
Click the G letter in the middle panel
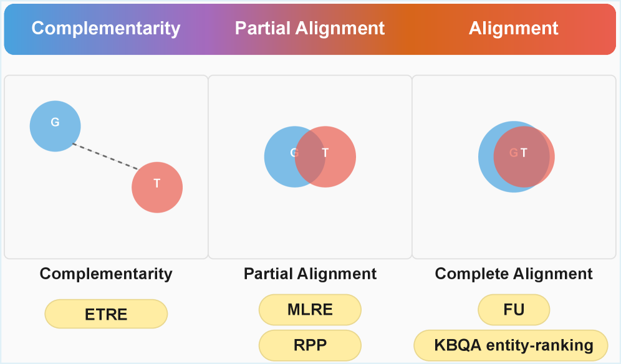[x=294, y=153]
